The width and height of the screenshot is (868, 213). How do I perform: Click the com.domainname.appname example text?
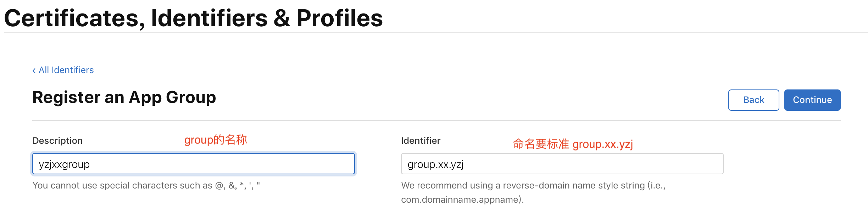point(462,200)
